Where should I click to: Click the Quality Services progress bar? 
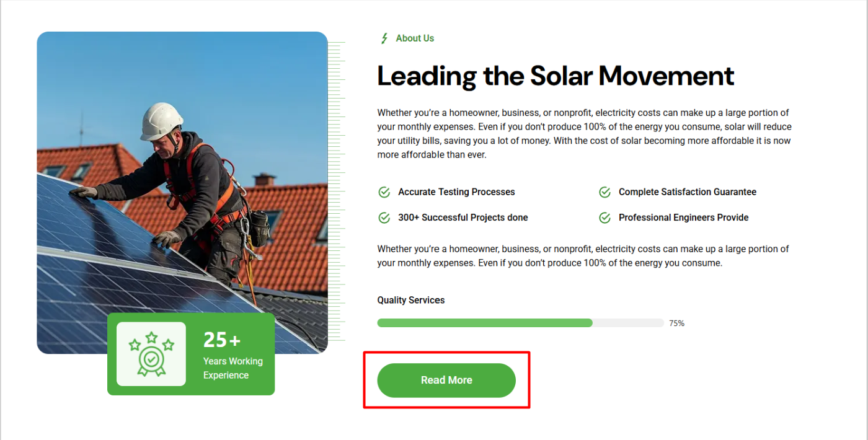point(520,323)
